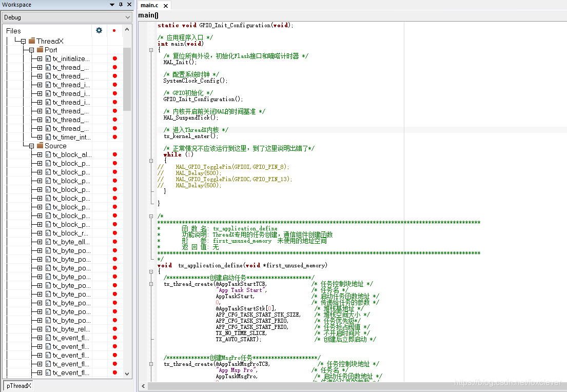Open the workspace settings gear icon
Image resolution: width=567 pixels, height=392 pixels.
tap(99, 30)
